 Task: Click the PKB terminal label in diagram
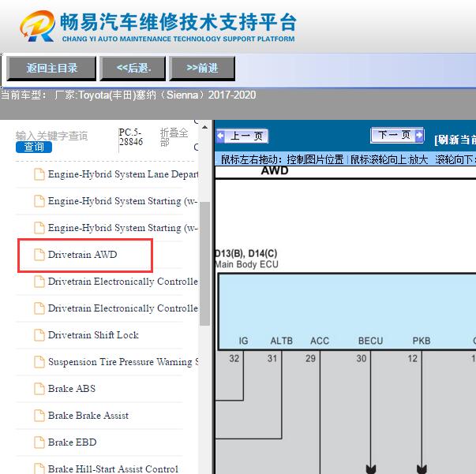pos(422,341)
